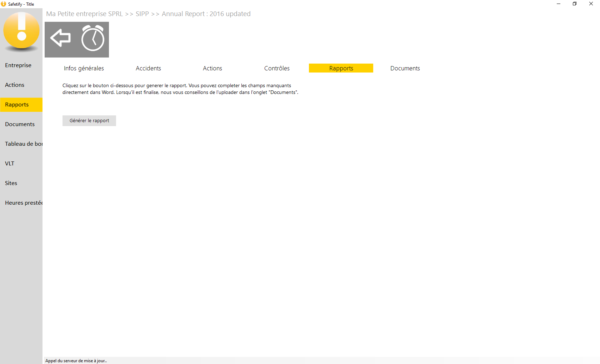Image resolution: width=600 pixels, height=364 pixels.
Task: Close the Safetify window
Action: tap(591, 4)
